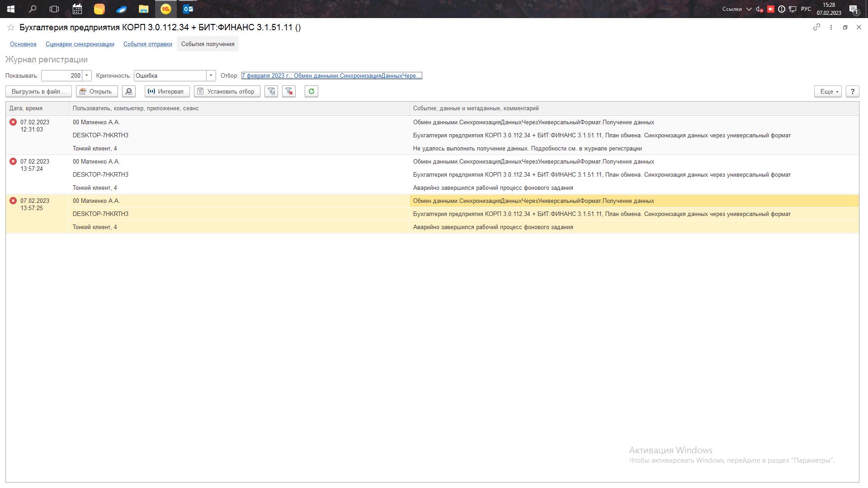Image resolution: width=868 pixels, height=488 pixels.
Task: Open the Windows notification center
Action: pyautogui.click(x=854, y=9)
